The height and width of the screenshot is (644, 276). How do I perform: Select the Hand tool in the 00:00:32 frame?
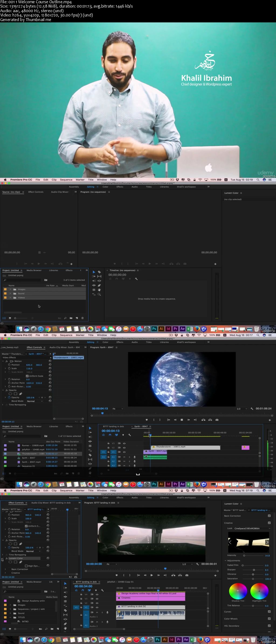pyautogui.click(x=99, y=290)
